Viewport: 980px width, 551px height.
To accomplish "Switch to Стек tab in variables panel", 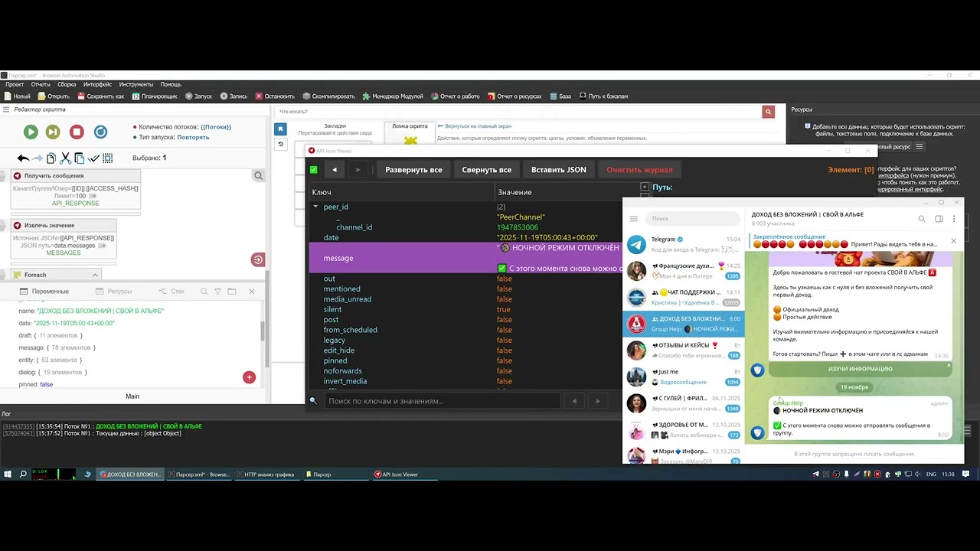I will point(171,292).
